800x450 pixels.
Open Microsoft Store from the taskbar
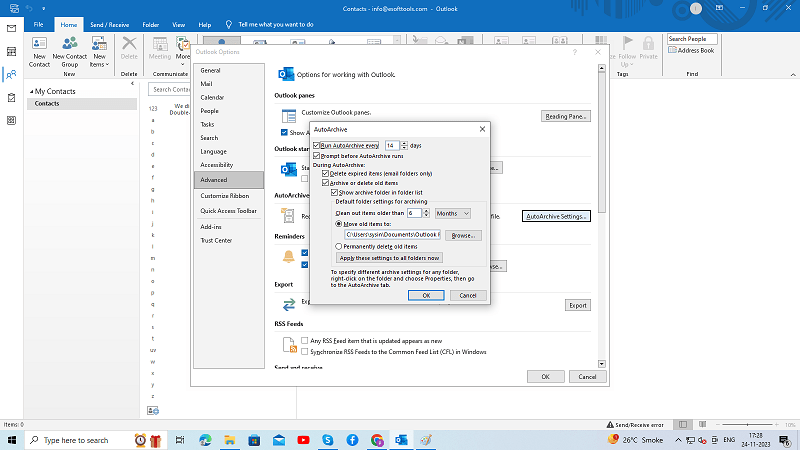coord(254,440)
